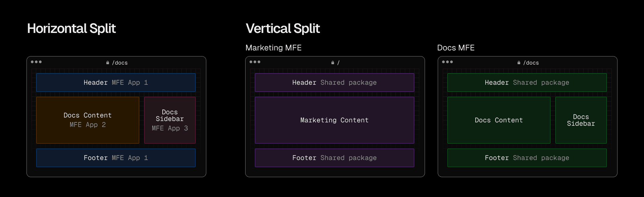
Task: Click the window dots in the Docs MFE browser
Action: coord(447,62)
